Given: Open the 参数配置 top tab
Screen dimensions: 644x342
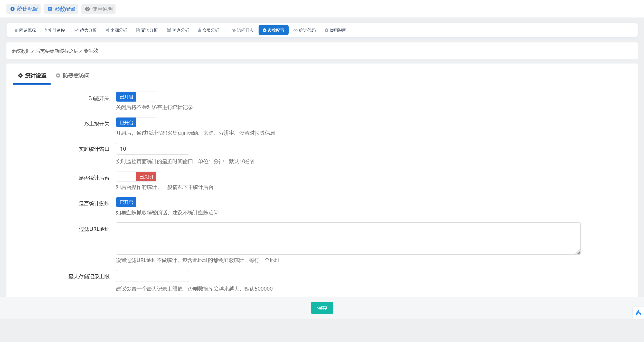Looking at the screenshot, I should 61,9.
